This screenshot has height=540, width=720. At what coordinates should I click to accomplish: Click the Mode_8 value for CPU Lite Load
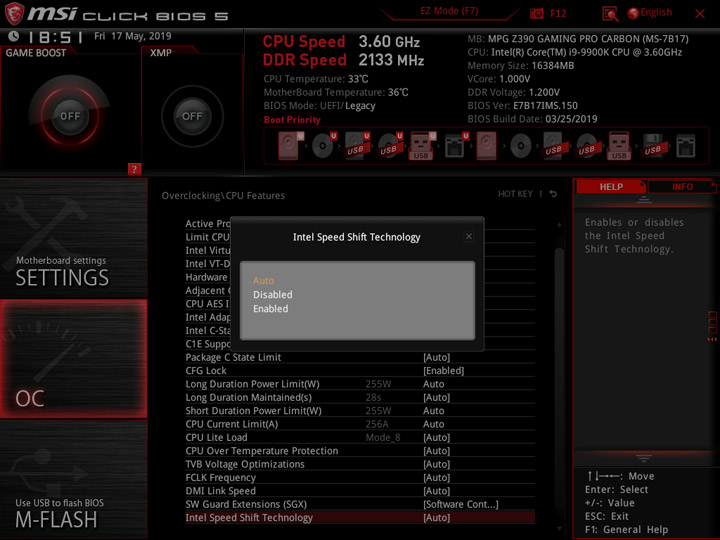click(x=382, y=437)
